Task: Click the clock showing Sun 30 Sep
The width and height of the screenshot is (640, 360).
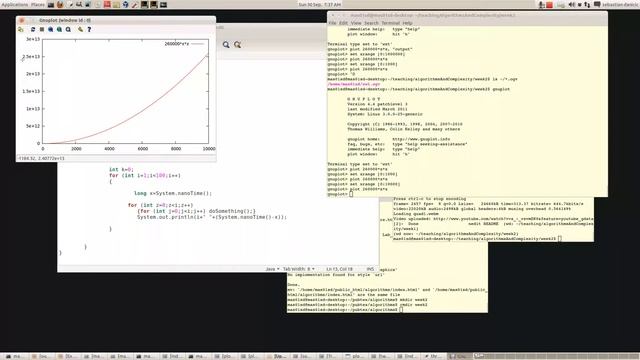Action: pyautogui.click(x=320, y=4)
